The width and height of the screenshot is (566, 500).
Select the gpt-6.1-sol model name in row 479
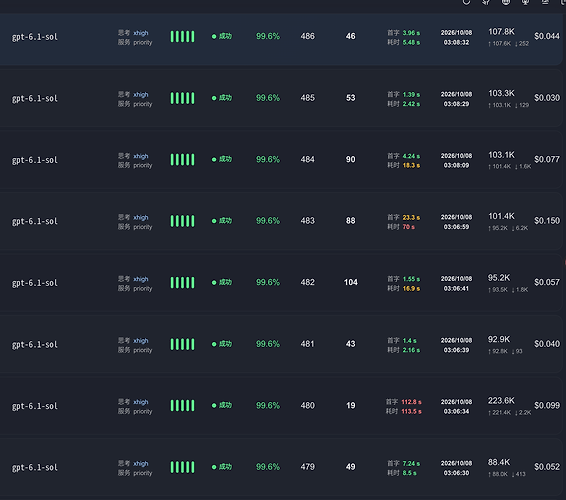point(35,468)
